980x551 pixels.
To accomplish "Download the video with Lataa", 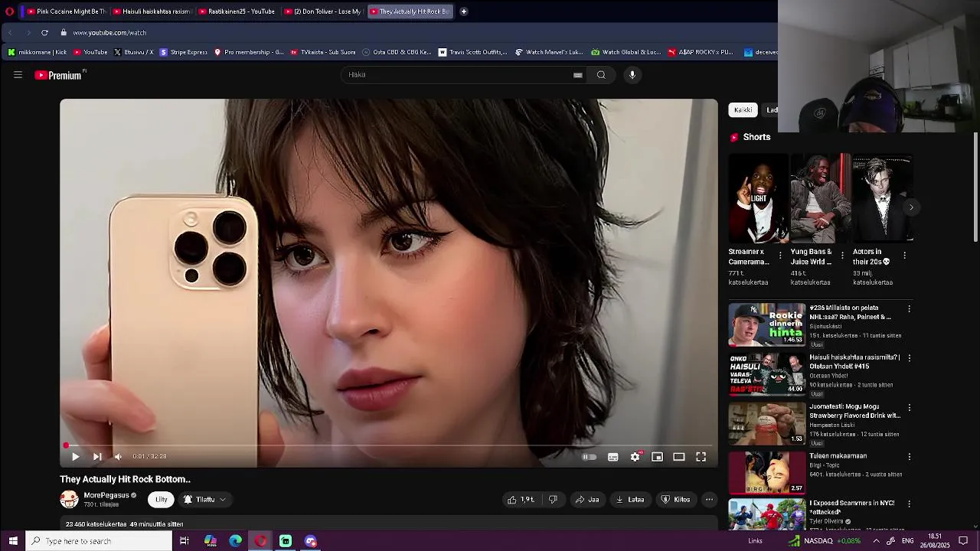I will click(x=630, y=500).
